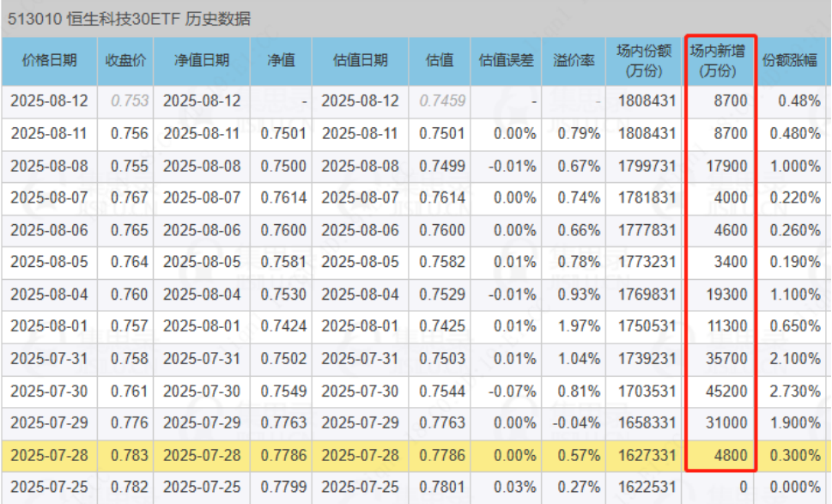
Task: Select price date cell 2025-08-07
Action: [x=49, y=197]
